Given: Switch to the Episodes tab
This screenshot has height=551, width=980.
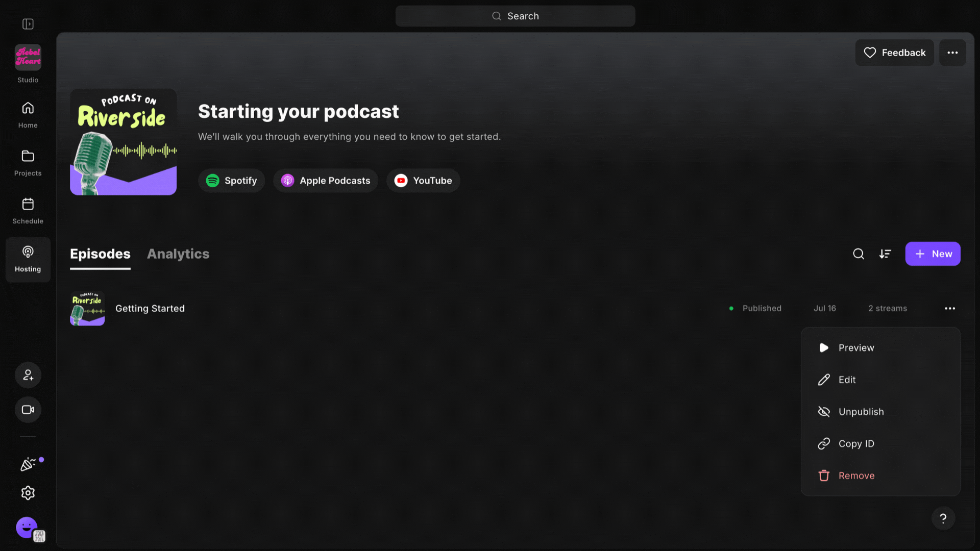Looking at the screenshot, I should [100, 254].
